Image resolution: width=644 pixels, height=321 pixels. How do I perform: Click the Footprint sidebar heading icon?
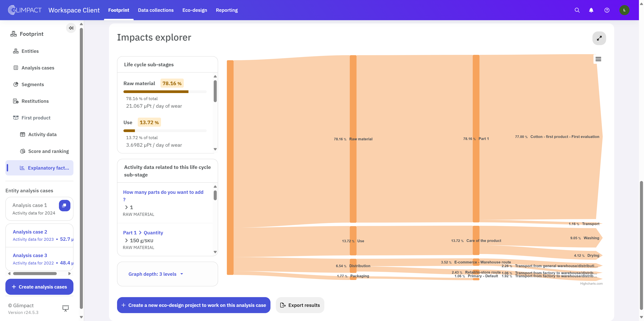(x=13, y=34)
